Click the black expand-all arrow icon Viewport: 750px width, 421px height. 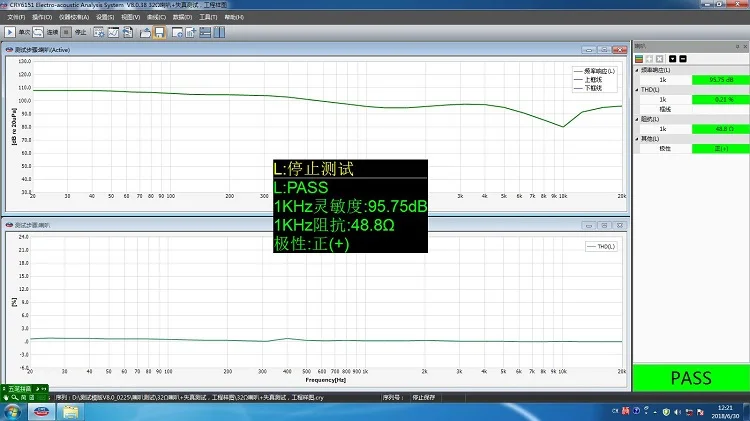click(x=673, y=58)
